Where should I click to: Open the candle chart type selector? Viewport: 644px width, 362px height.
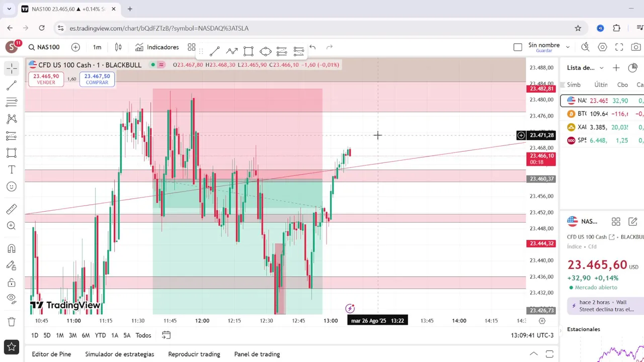tap(118, 47)
